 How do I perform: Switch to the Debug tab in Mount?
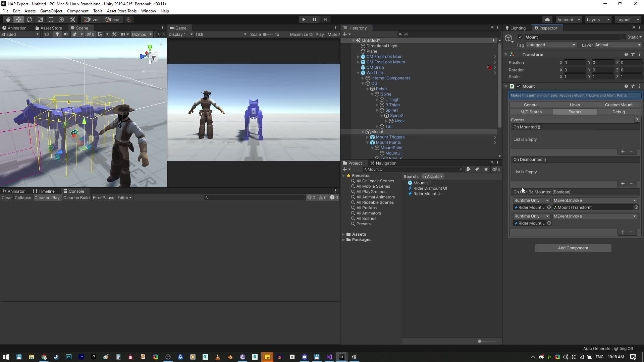point(618,112)
